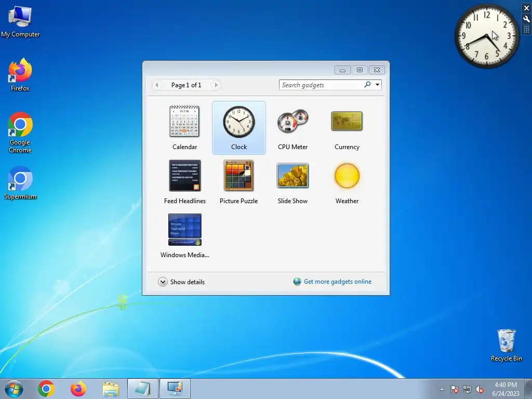Image resolution: width=532 pixels, height=399 pixels.
Task: Minimize the gadget gallery window
Action: point(342,70)
